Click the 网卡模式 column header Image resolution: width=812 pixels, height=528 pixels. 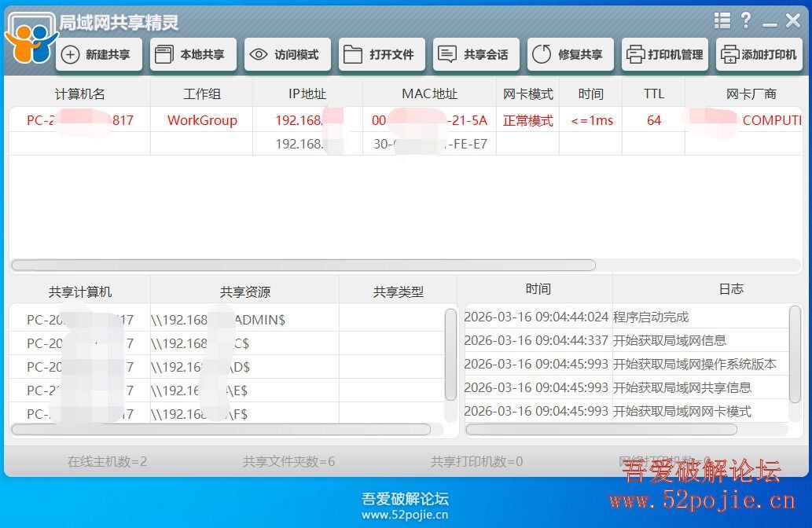click(527, 93)
